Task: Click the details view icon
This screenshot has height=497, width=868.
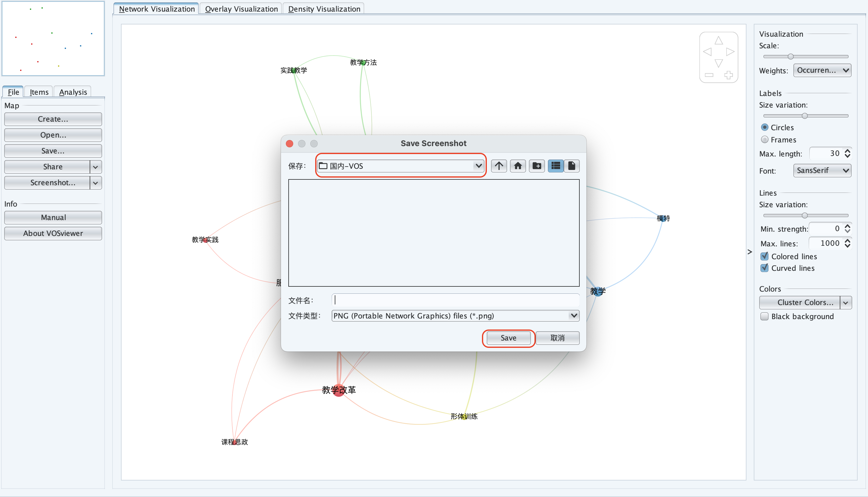Action: pyautogui.click(x=554, y=166)
